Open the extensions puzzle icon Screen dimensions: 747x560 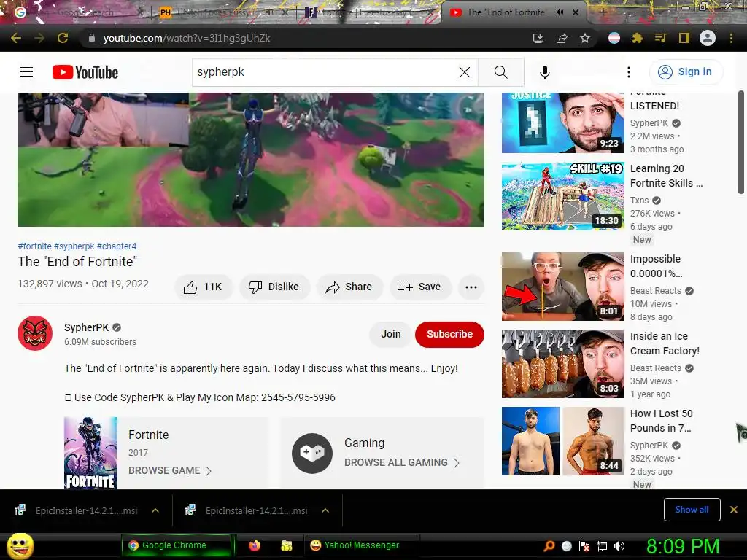pos(638,38)
